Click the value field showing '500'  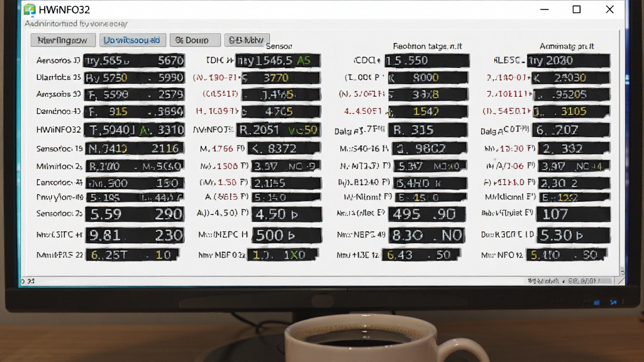[x=286, y=235]
